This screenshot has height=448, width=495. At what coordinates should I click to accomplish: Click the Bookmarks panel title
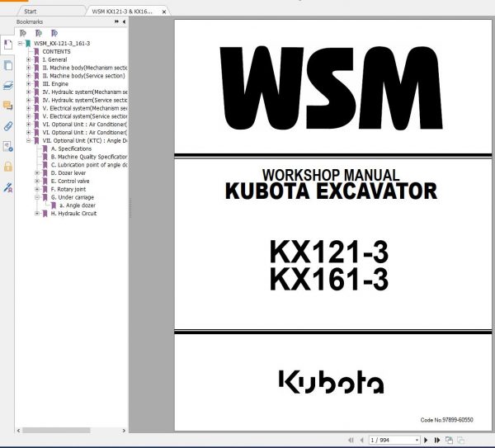pyautogui.click(x=30, y=21)
